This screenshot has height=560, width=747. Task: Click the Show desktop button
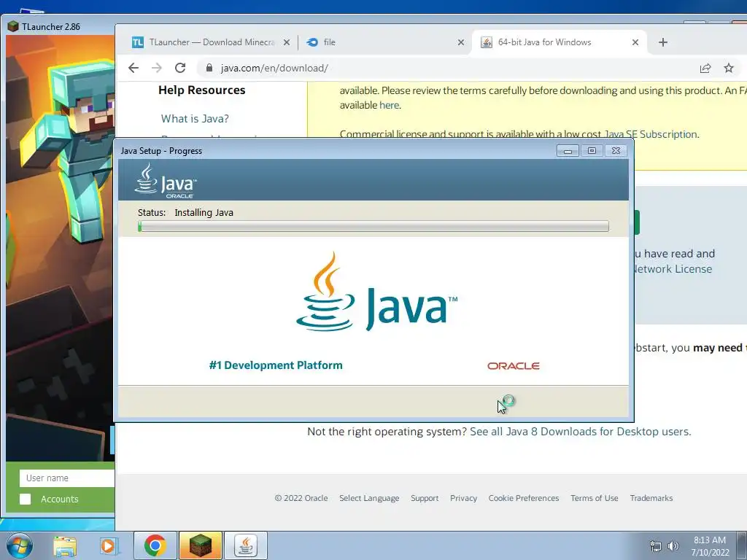[x=741, y=546]
